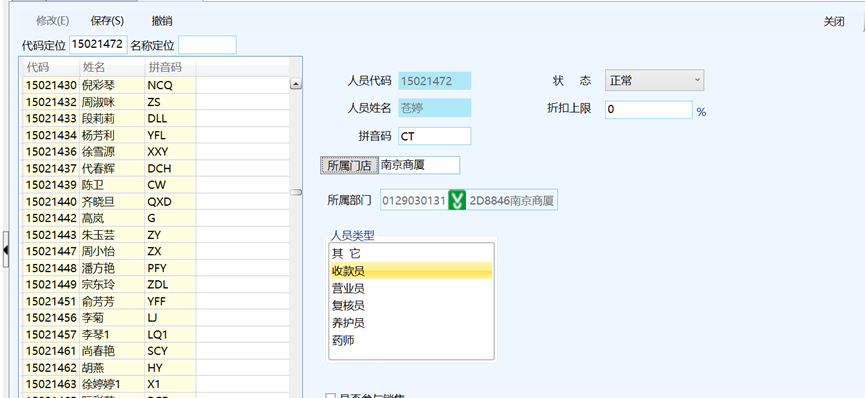Select row 15021447 周小怡
Viewport: 865px width, 398px height.
[156, 252]
